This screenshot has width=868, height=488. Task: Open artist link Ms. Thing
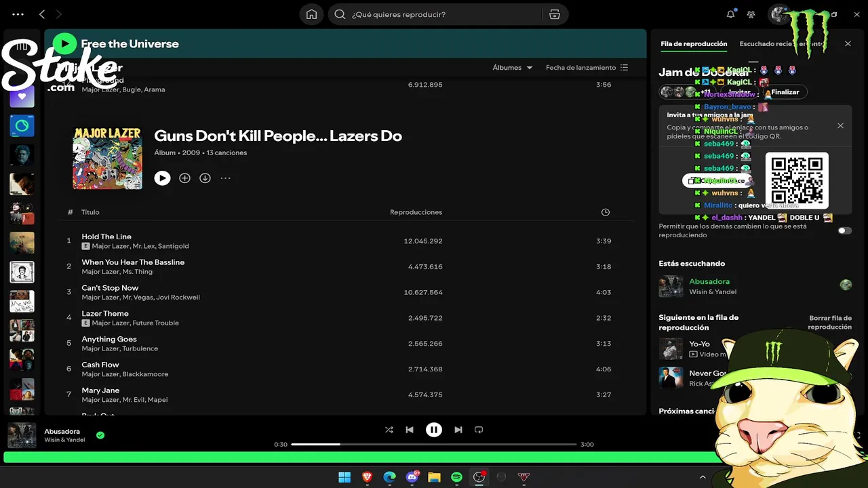click(137, 272)
